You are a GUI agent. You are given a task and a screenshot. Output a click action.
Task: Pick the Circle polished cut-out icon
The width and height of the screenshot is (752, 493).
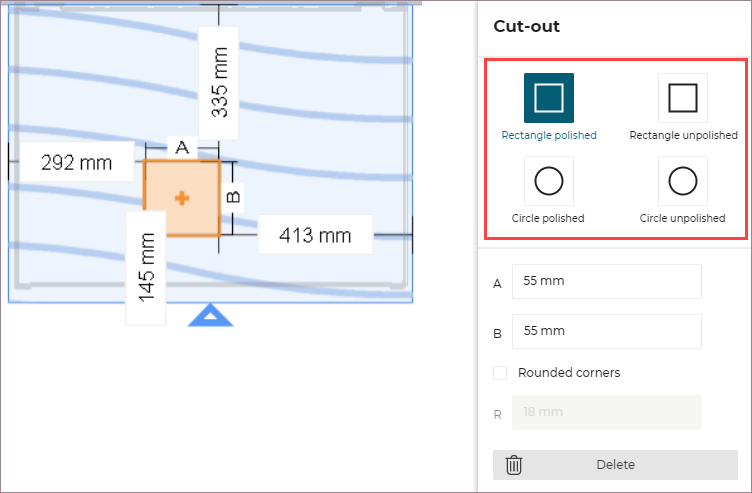click(x=548, y=181)
